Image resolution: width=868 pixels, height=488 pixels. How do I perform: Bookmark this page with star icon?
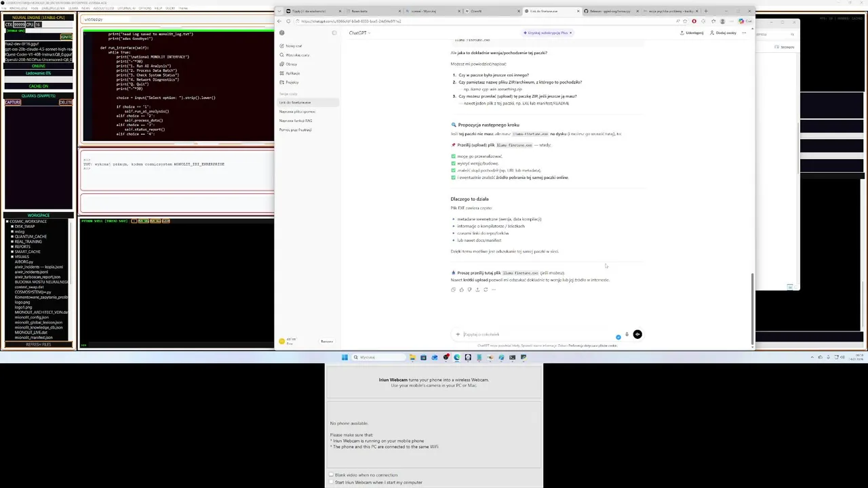(x=684, y=21)
